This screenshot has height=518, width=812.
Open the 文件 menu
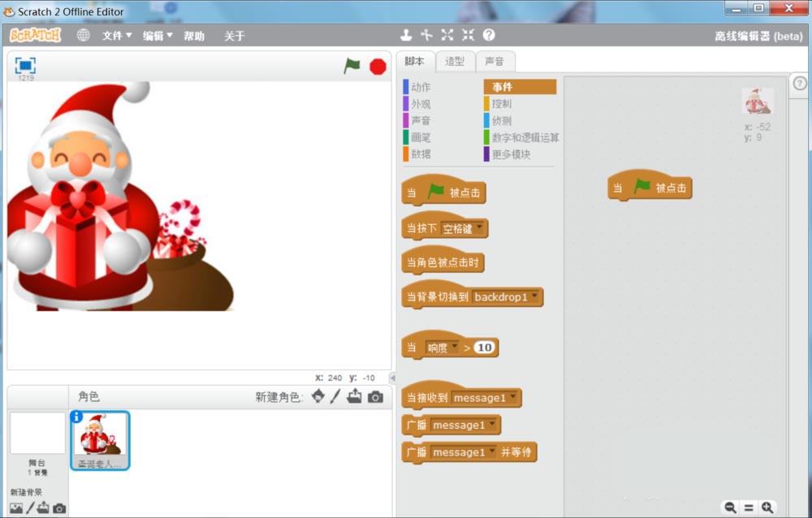(x=116, y=36)
